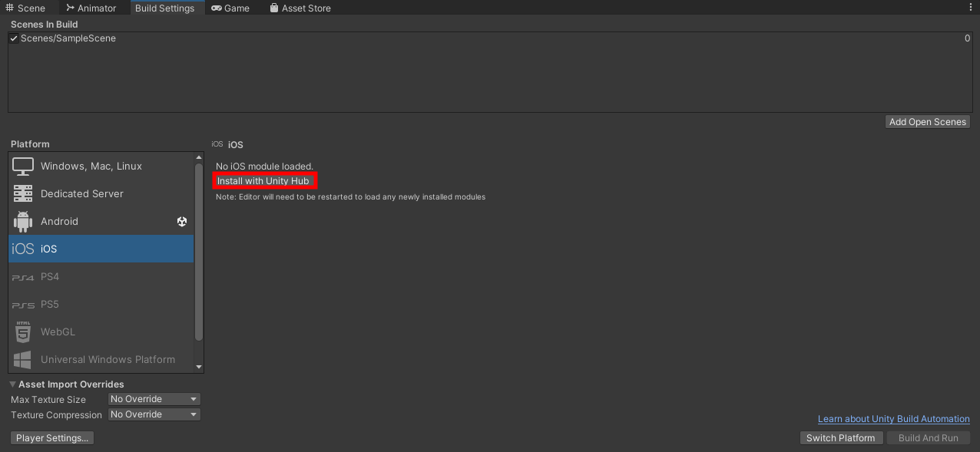This screenshot has width=980, height=452.
Task: Open the Texture Compression dropdown
Action: point(154,414)
